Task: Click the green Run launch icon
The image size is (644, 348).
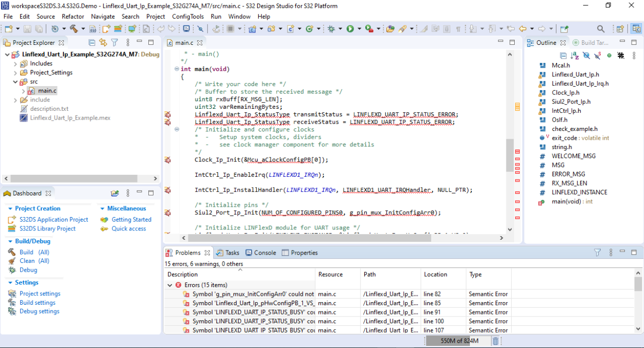Action: point(350,29)
